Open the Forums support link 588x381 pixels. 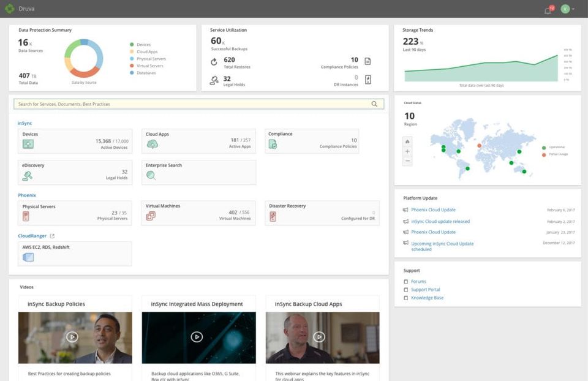418,281
